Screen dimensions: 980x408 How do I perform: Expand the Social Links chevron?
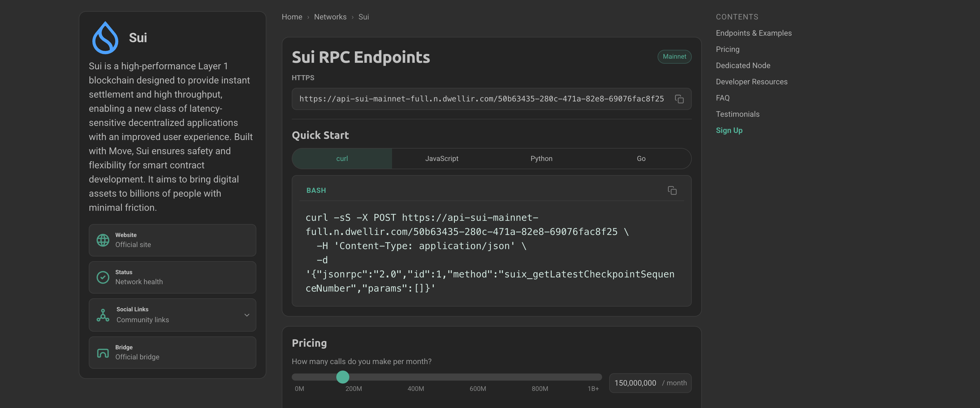[247, 315]
